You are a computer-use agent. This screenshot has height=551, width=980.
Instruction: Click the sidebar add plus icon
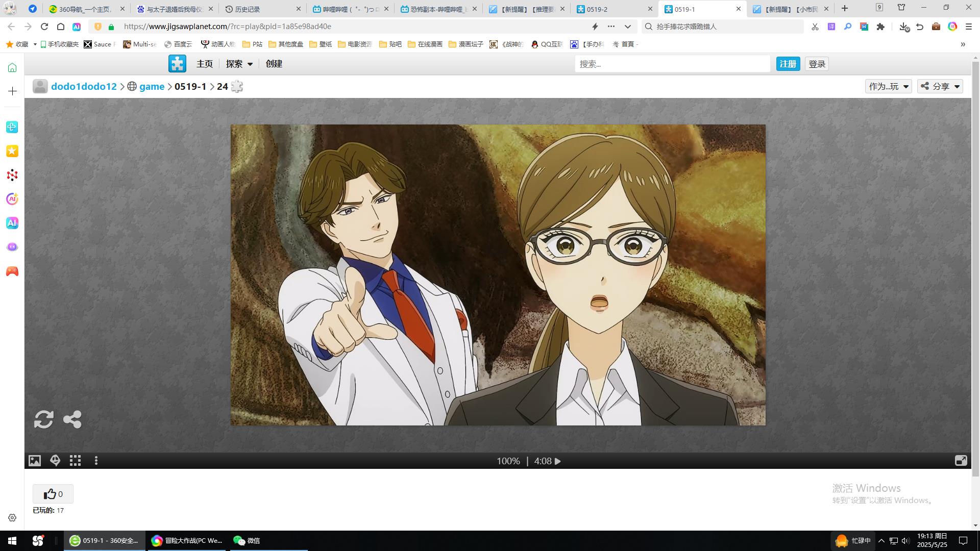coord(12,91)
